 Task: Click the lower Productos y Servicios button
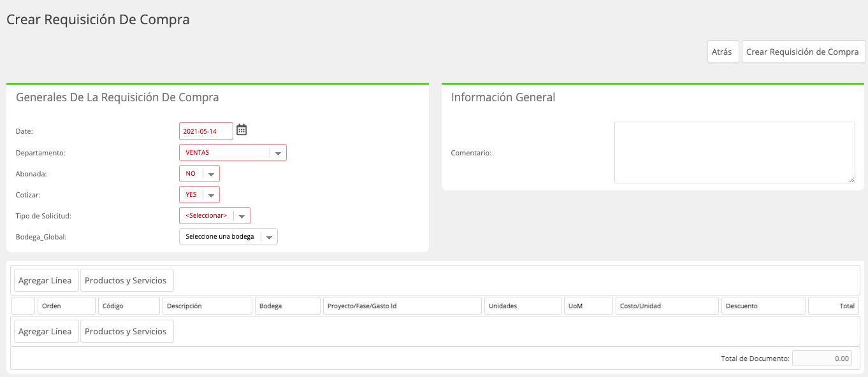(x=126, y=331)
